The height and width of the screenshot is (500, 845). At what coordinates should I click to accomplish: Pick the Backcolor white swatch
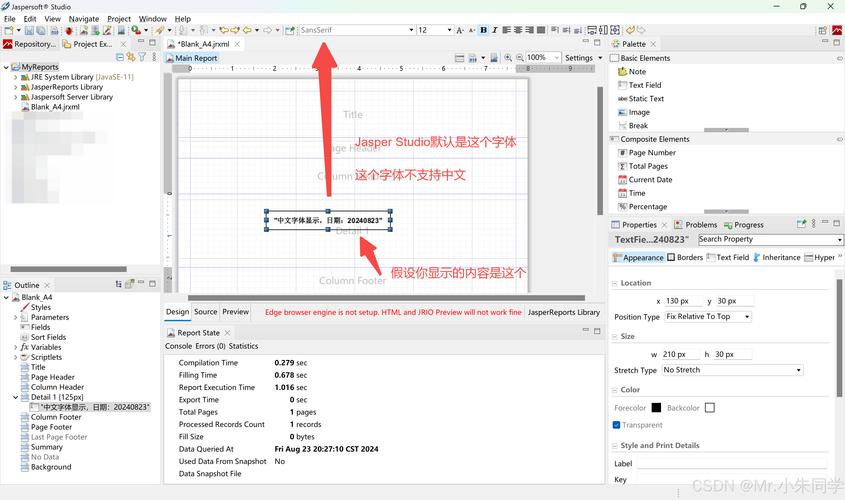tap(710, 408)
